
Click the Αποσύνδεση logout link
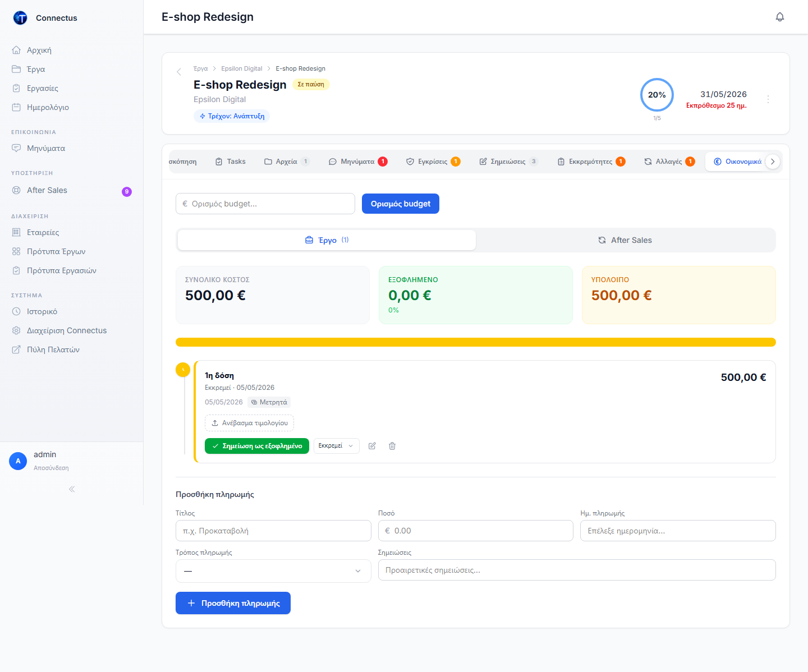coord(51,468)
